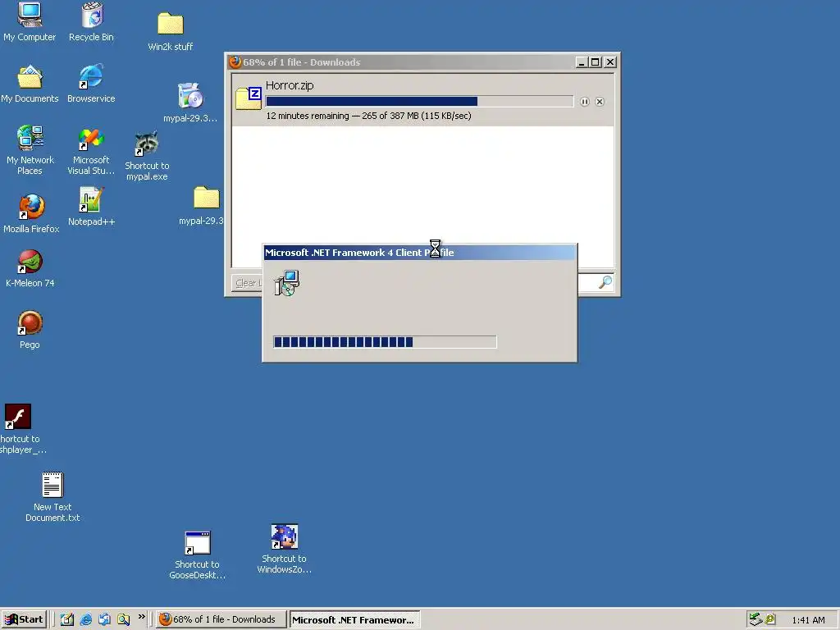Select the Shortcut to mypal.exe raccoon icon
Viewport: 840px width, 630px height.
[x=147, y=155]
